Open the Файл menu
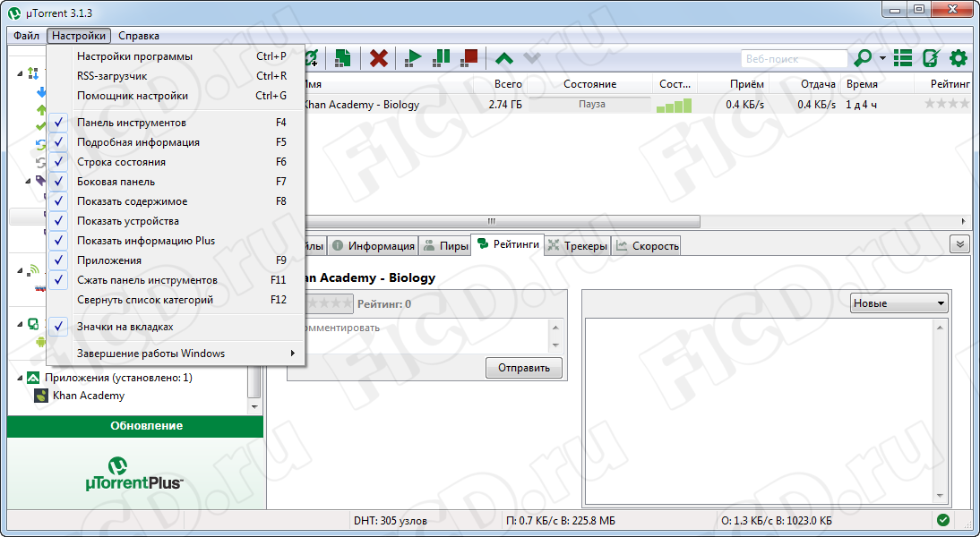Image resolution: width=980 pixels, height=537 pixels. (x=26, y=36)
